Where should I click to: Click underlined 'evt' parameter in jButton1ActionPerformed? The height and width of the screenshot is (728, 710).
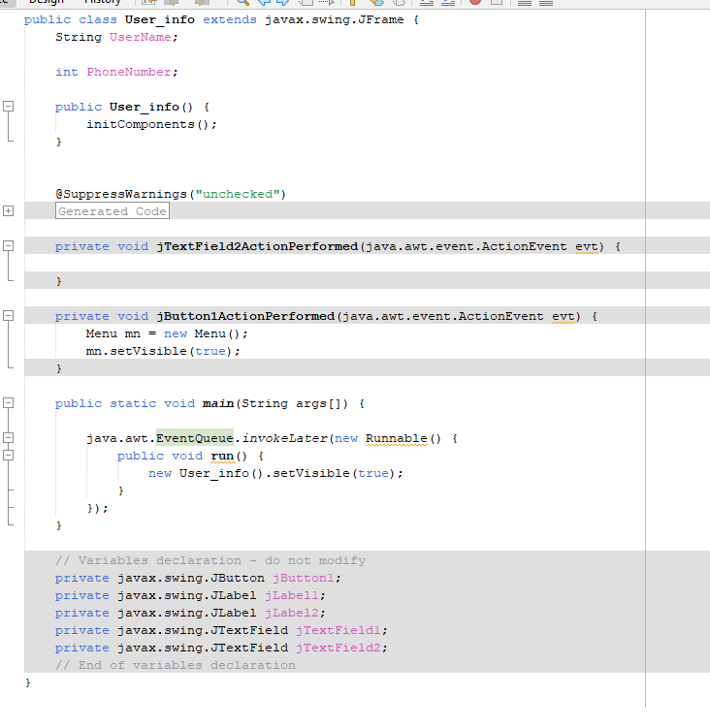(x=564, y=317)
